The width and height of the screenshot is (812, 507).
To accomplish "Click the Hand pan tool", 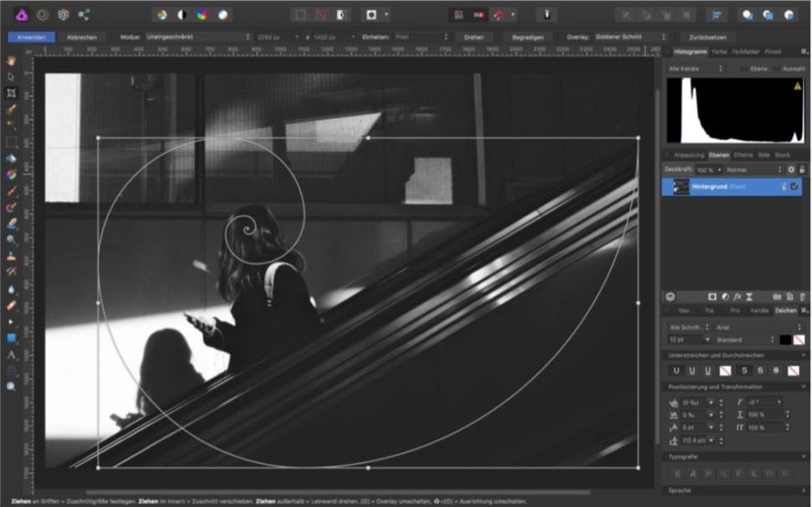I will coord(11,60).
